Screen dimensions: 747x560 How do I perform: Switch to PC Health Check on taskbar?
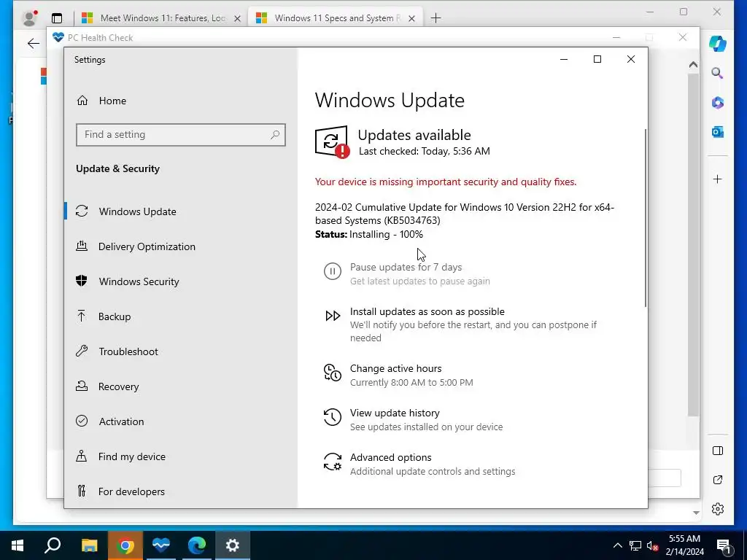[161, 545]
